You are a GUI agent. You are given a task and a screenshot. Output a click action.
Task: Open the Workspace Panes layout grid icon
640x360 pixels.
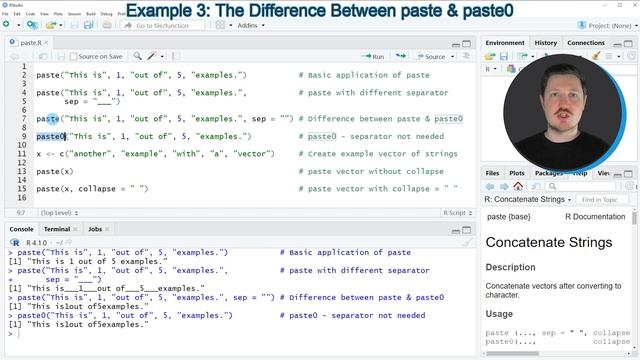(x=220, y=25)
